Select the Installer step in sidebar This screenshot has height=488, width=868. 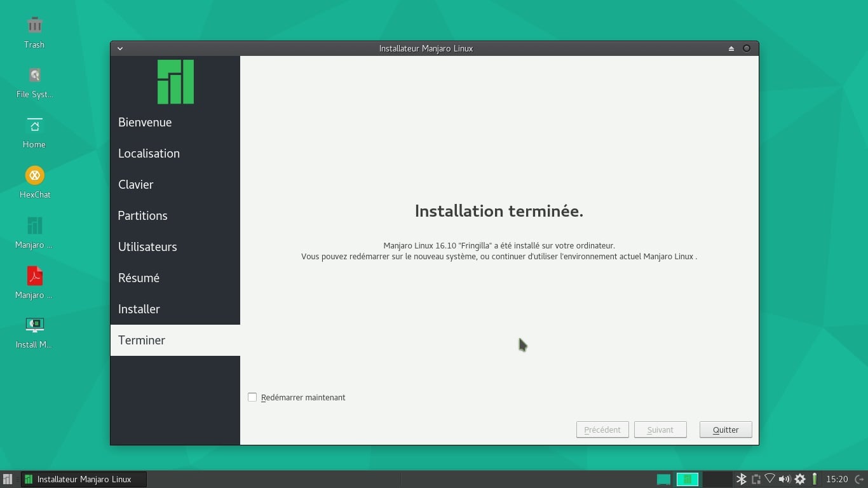click(x=175, y=309)
